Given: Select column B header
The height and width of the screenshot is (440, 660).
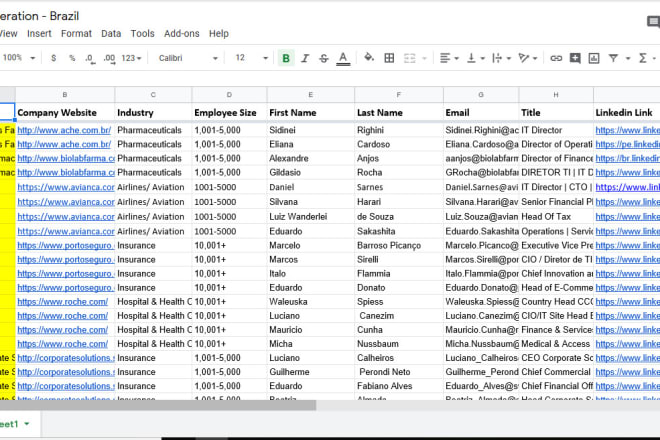Looking at the screenshot, I should tap(65, 95).
